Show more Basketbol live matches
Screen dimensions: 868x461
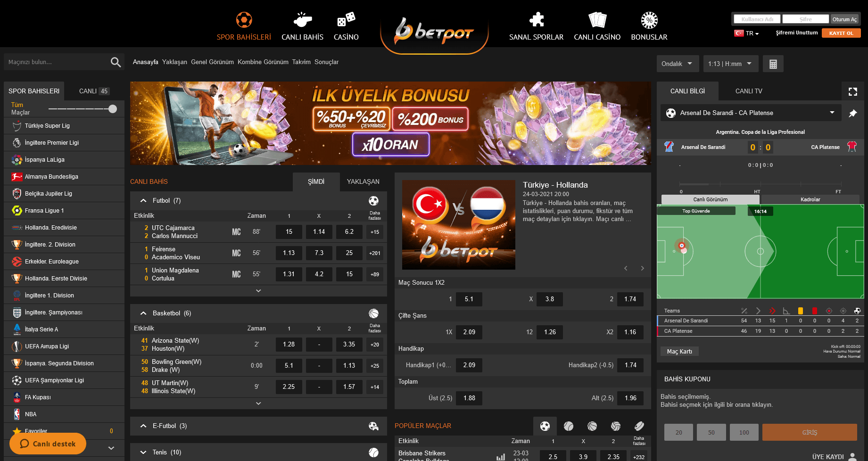(x=258, y=403)
